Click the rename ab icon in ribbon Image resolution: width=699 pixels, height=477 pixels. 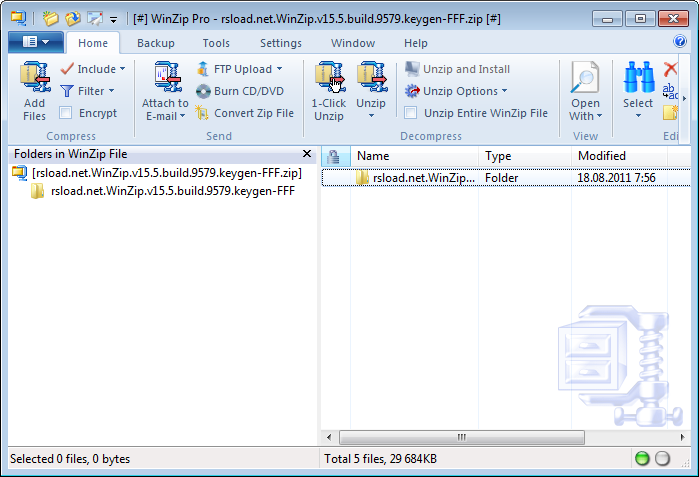(x=670, y=91)
